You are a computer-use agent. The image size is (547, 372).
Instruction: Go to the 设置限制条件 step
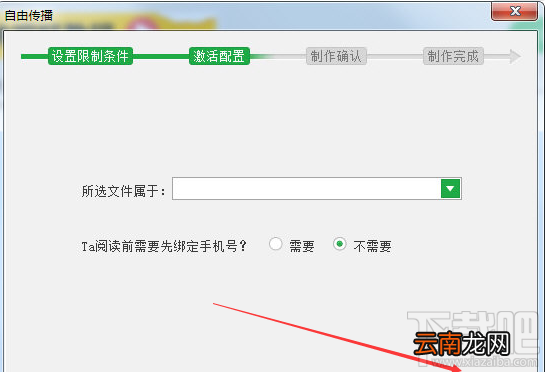tap(90, 56)
